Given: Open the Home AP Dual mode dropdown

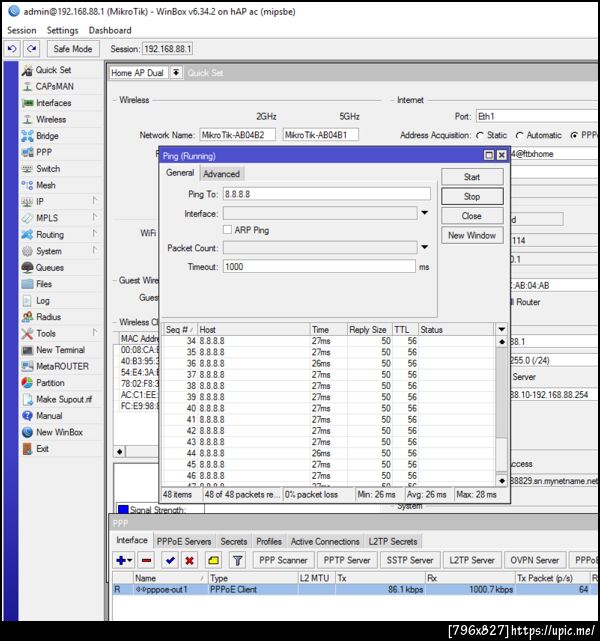Looking at the screenshot, I should [176, 73].
